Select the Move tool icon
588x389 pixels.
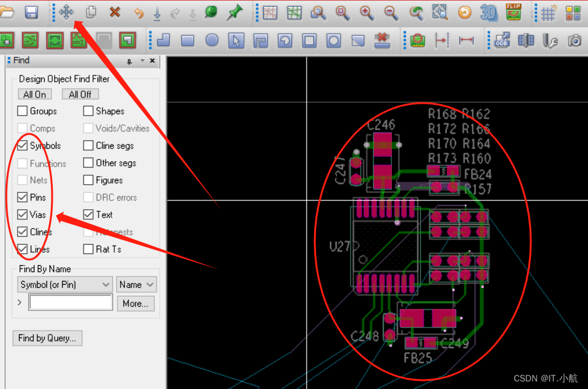[x=67, y=12]
